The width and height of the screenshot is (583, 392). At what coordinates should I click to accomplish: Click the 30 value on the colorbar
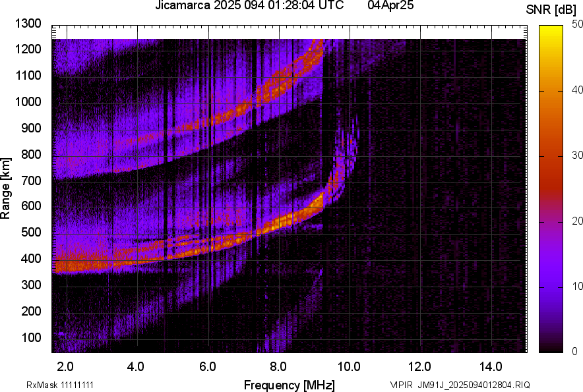[x=578, y=155]
